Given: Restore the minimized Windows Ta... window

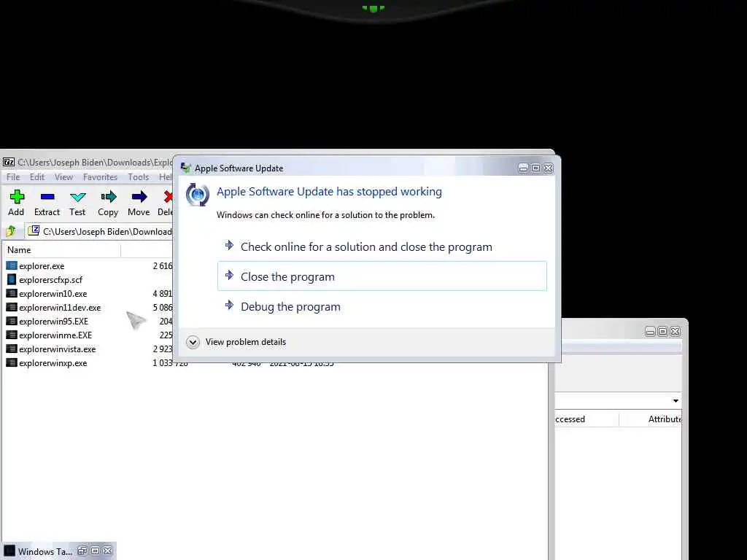Looking at the screenshot, I should pos(82,551).
